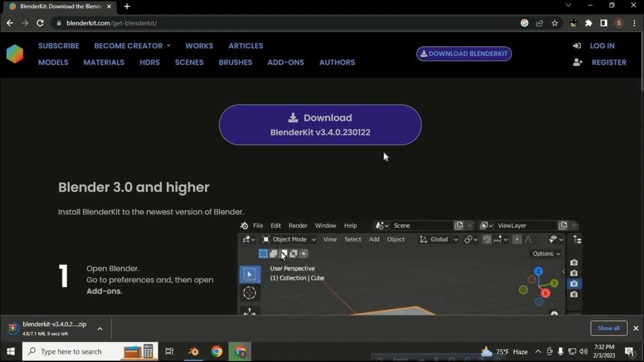Open the Extensions puzzle menu
This screenshot has height=362, width=644.
[x=589, y=23]
